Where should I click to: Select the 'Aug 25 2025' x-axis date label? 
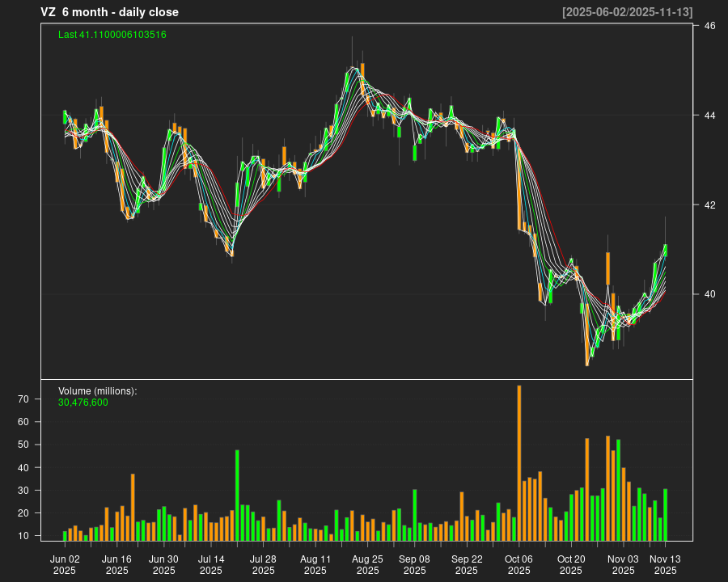367,564
